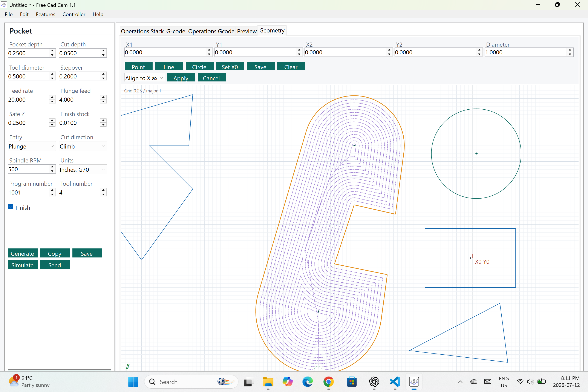The width and height of the screenshot is (588, 392).
Task: Decrease the Cut depth value with down arrow
Action: [x=103, y=55]
